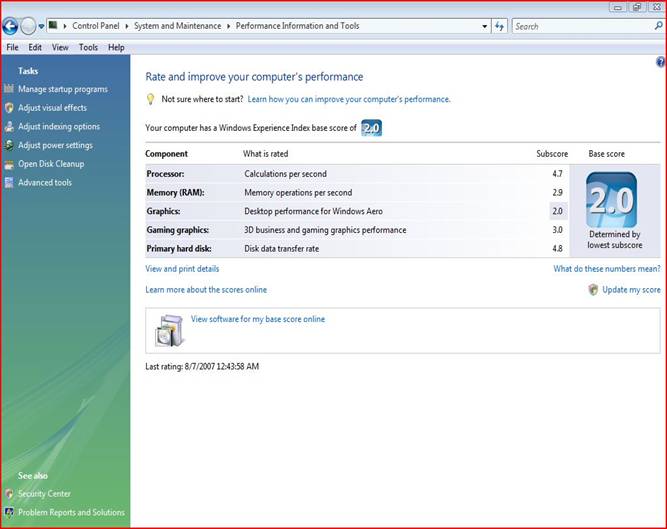Image resolution: width=667 pixels, height=529 pixels.
Task: Click the Security Center shield icon
Action: tap(9, 494)
